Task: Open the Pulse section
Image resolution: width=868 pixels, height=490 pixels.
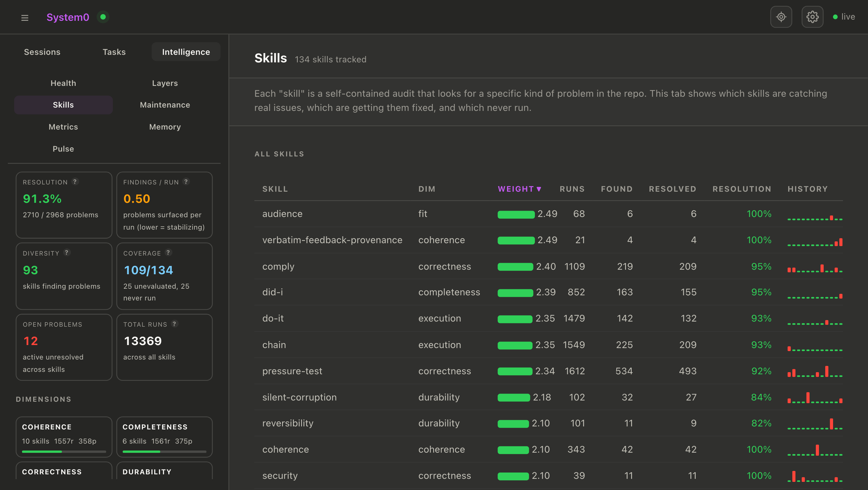Action: pos(63,149)
